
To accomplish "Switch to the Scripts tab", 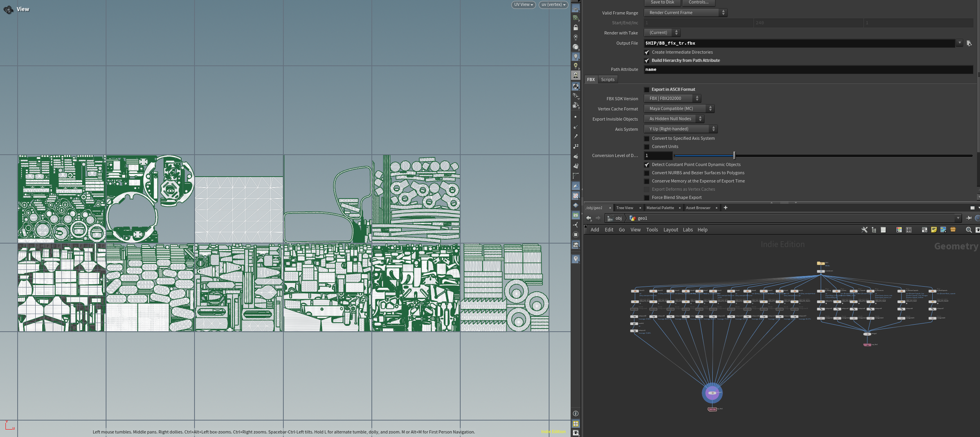I will (x=607, y=79).
